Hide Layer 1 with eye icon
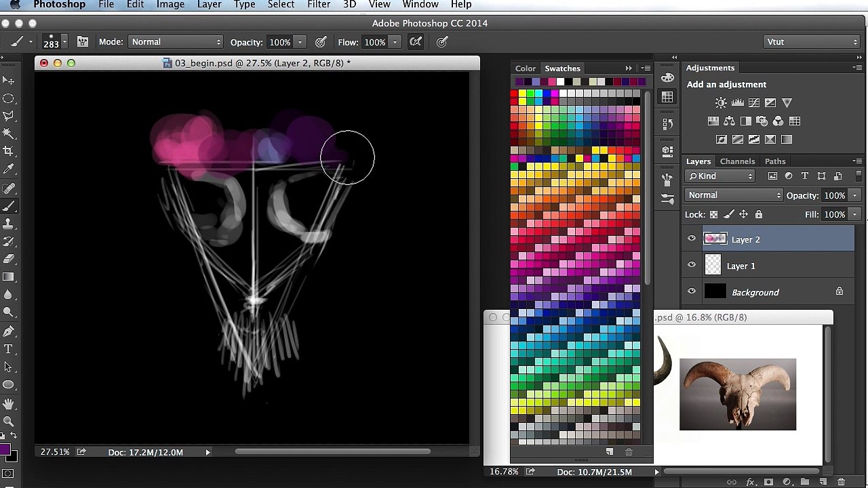The image size is (868, 488). point(692,265)
